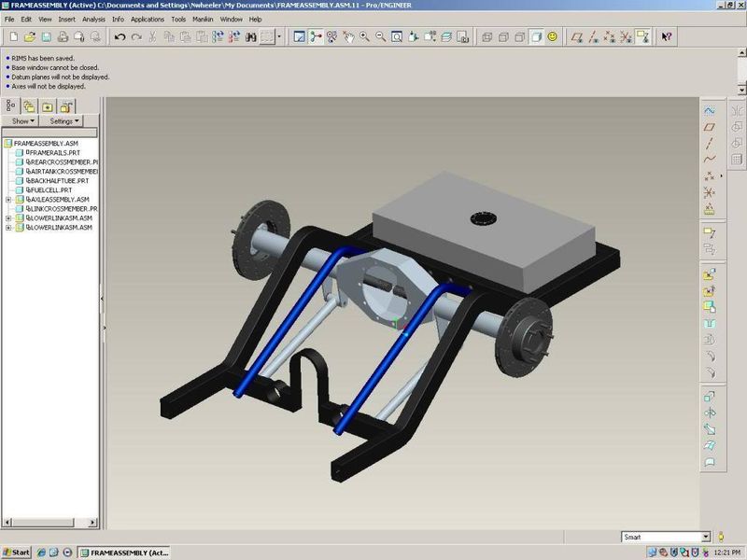Expand the AXLEASSEMBLY.ASM tree node
747x560 pixels.
pyautogui.click(x=8, y=200)
